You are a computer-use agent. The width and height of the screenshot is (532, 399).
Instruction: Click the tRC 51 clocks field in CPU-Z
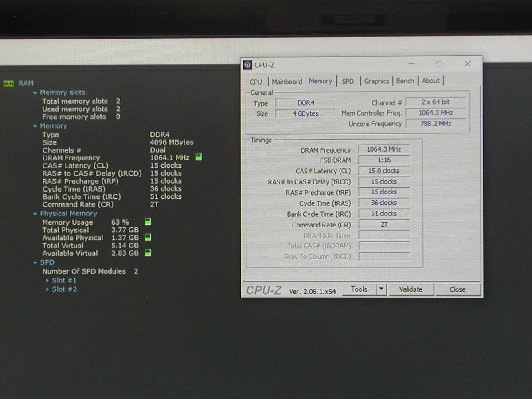[x=384, y=213]
